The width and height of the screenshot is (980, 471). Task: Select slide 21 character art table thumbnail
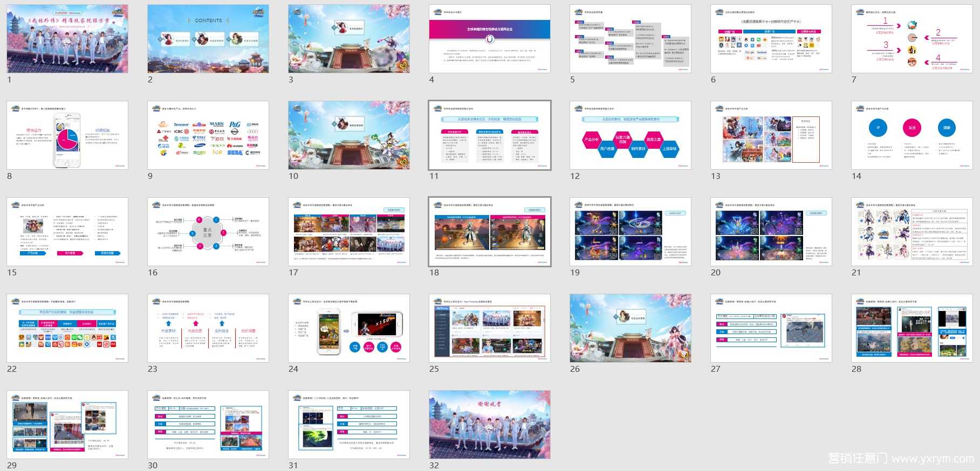point(912,232)
